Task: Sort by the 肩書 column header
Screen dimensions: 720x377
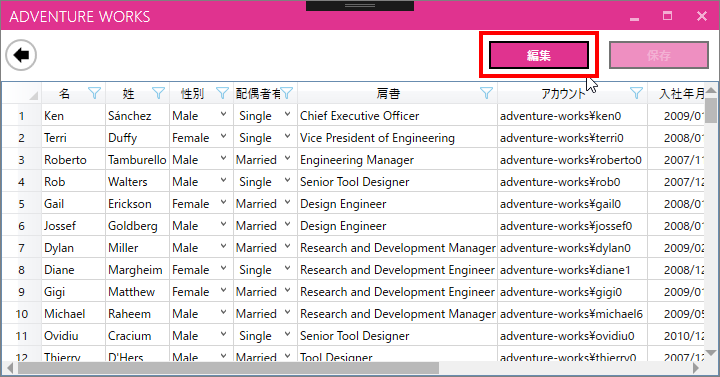Action: point(388,94)
